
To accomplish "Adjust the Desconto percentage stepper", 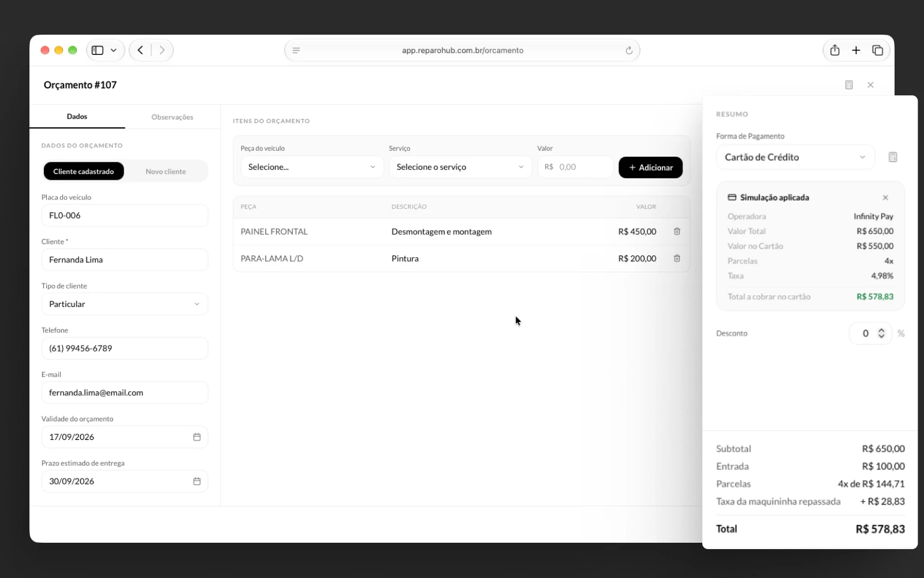I will coord(881,333).
